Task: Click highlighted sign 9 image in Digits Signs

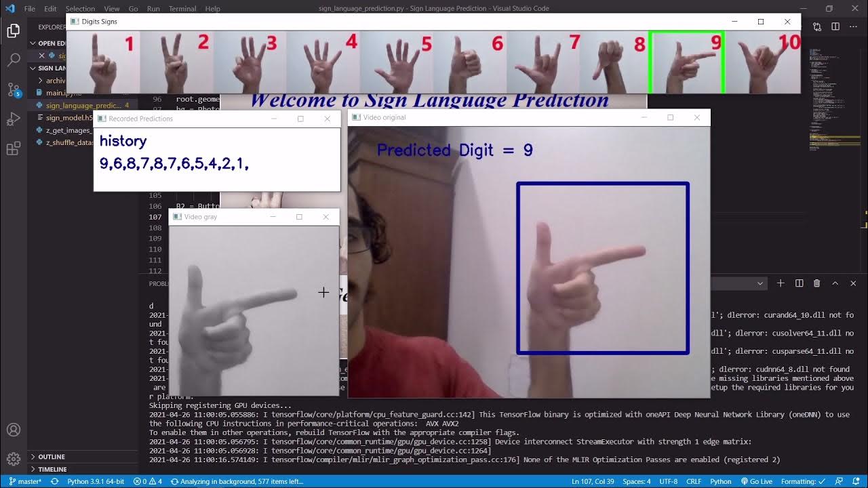Action: pos(687,62)
